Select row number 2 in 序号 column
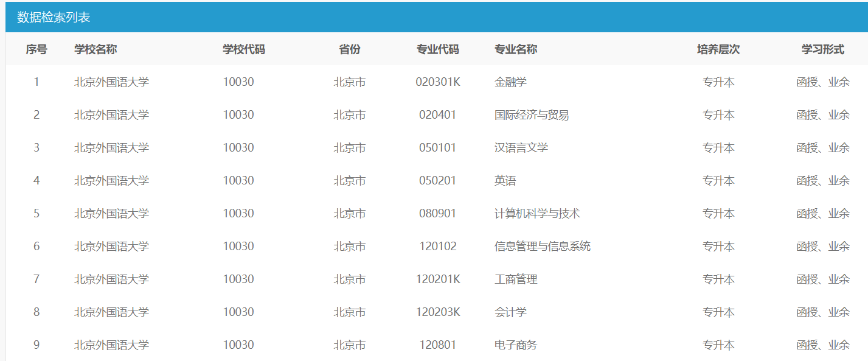The image size is (868, 361). [x=36, y=115]
